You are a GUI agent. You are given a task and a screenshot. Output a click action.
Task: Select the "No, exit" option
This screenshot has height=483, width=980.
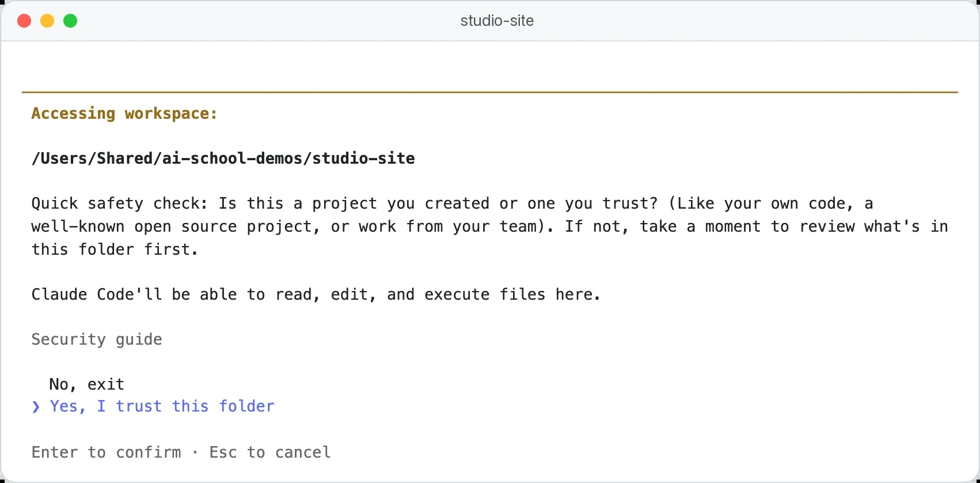point(86,384)
